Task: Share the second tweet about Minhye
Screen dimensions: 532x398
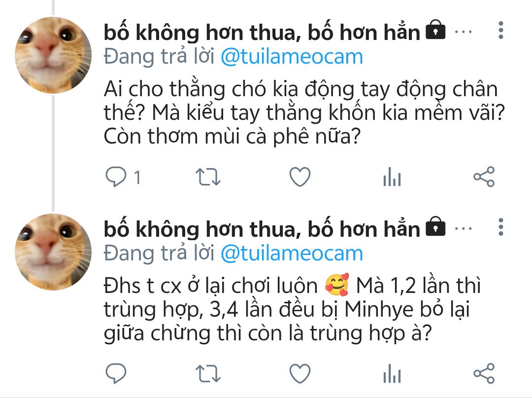Action: click(x=484, y=373)
